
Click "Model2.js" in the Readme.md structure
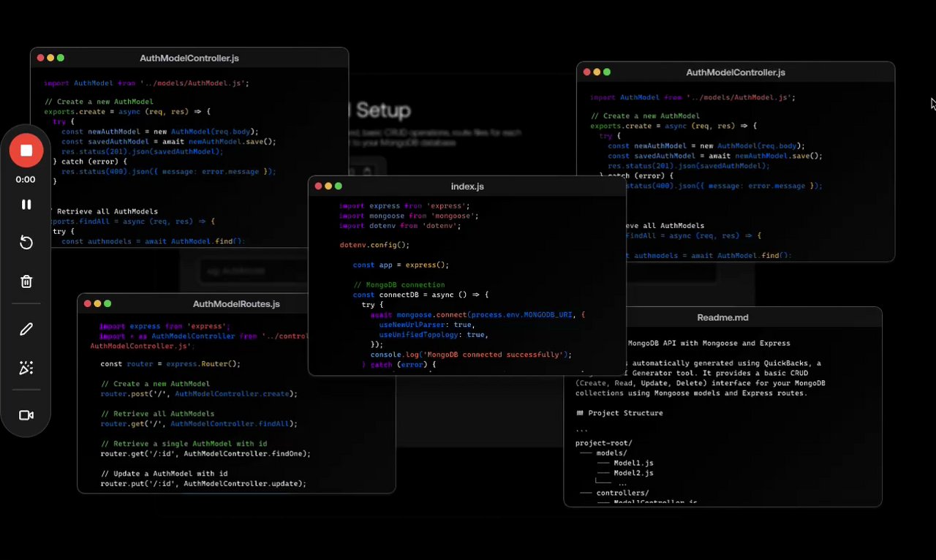[633, 473]
